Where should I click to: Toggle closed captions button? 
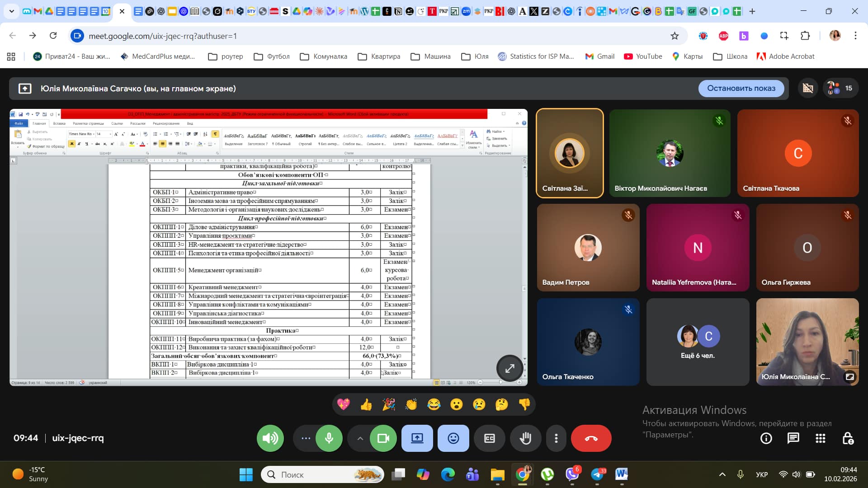[x=489, y=438]
